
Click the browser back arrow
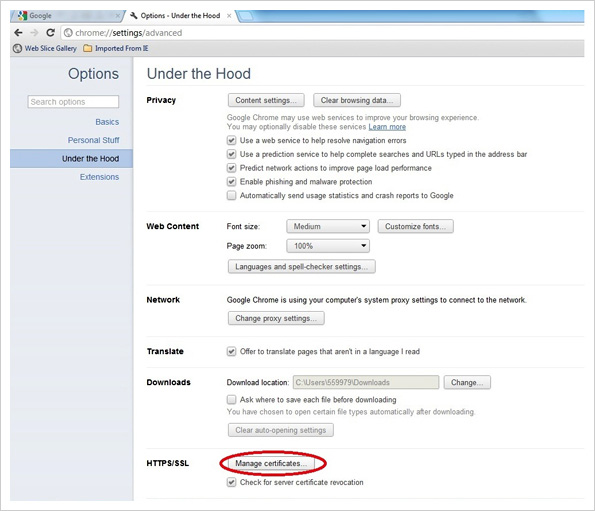click(18, 33)
